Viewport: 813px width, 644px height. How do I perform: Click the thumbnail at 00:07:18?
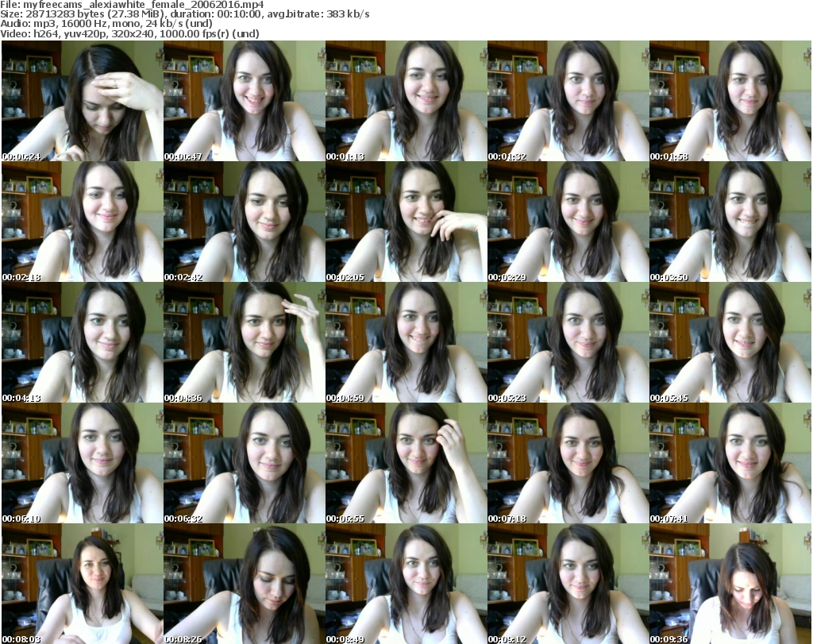(x=568, y=464)
